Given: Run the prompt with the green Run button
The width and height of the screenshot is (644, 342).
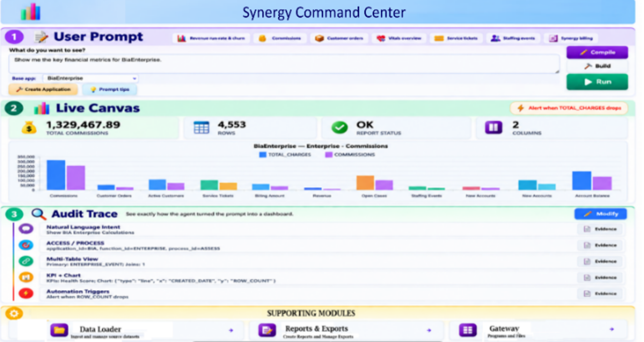Looking at the screenshot, I should [x=597, y=82].
